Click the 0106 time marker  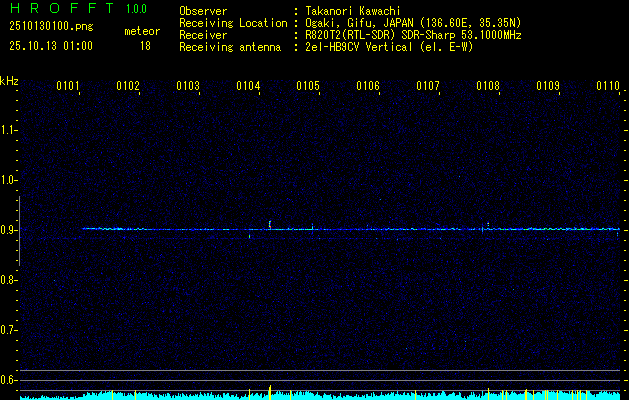point(368,86)
